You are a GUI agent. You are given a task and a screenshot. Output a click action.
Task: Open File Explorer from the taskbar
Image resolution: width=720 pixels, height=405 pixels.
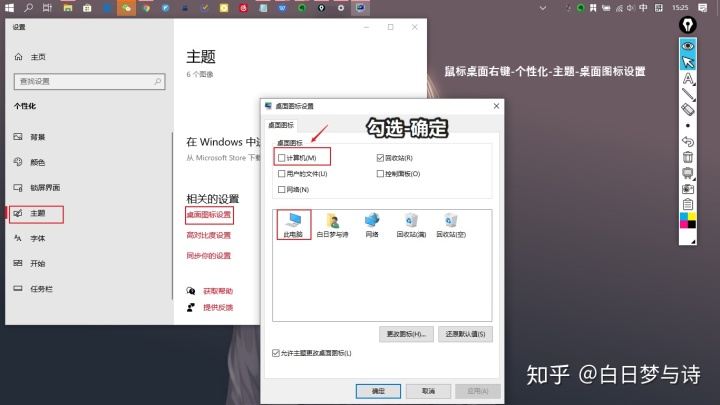pos(68,8)
